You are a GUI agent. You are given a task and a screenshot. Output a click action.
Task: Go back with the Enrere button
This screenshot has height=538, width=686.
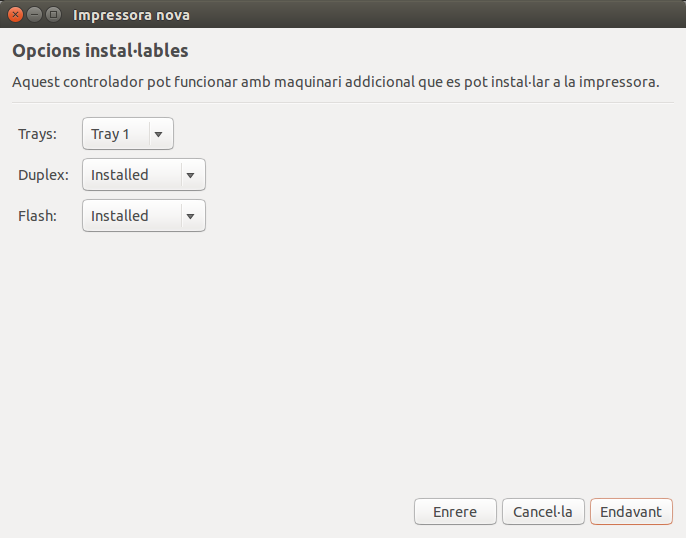[x=455, y=511]
